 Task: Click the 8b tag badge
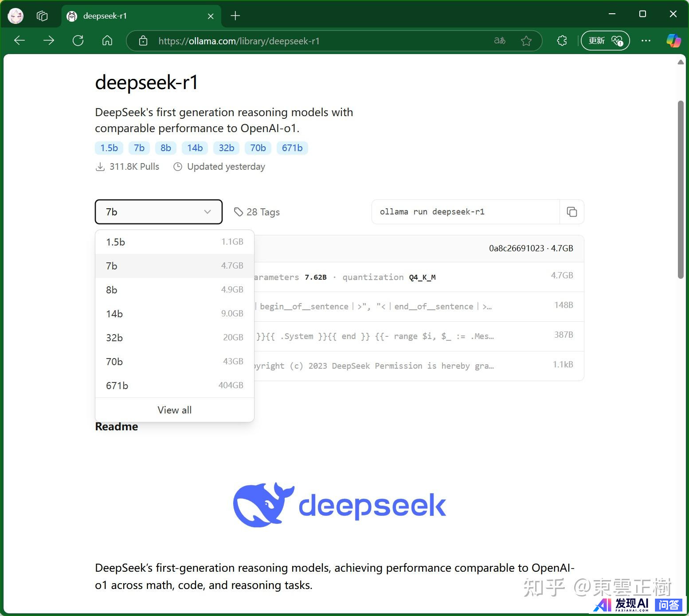click(x=166, y=148)
